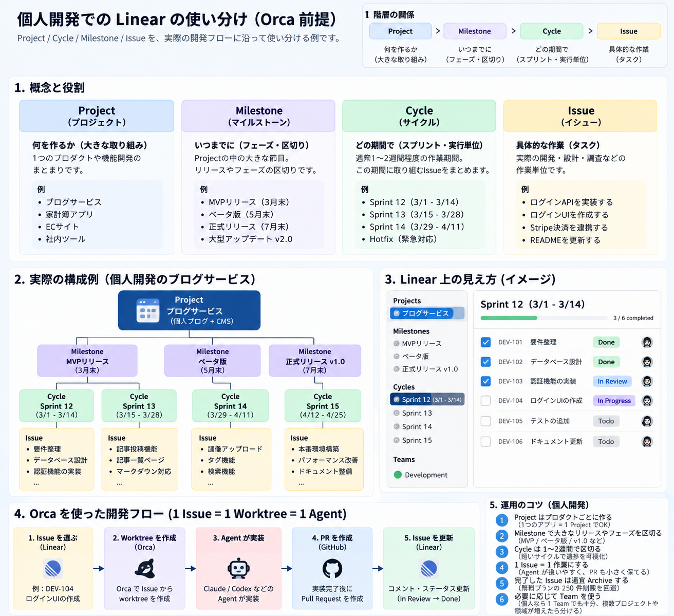Check the DEV-106 ドキュメント更新 checkbox
Screen dimensions: 674x616
pos(485,441)
